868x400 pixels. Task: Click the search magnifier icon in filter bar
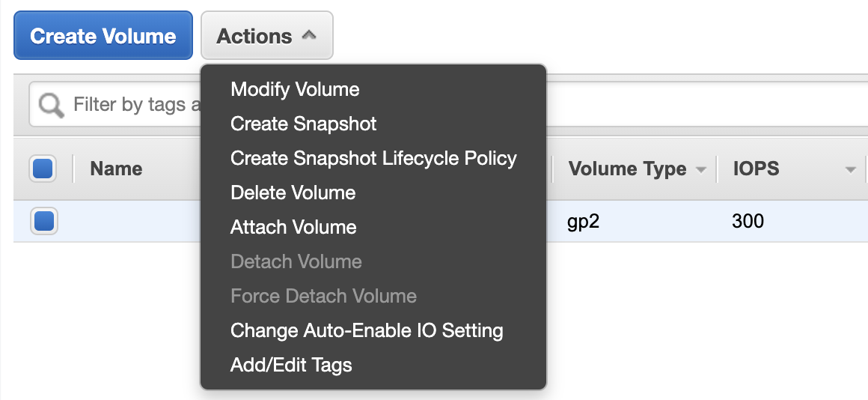(x=52, y=105)
